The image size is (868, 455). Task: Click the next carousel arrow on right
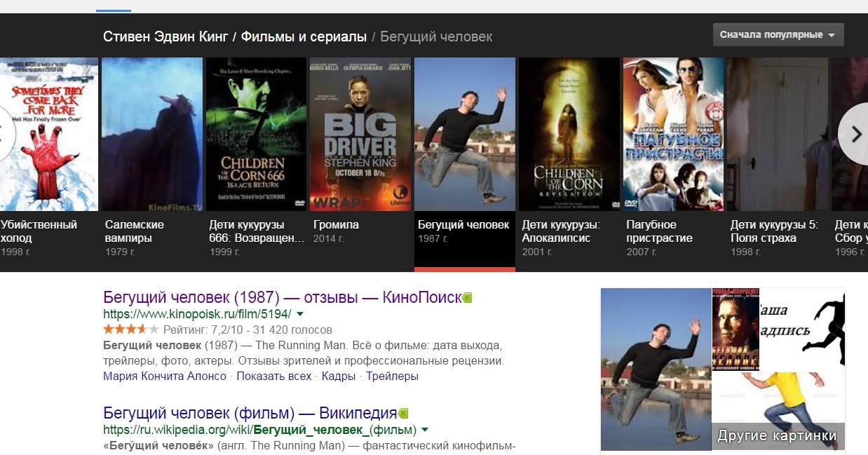click(854, 134)
